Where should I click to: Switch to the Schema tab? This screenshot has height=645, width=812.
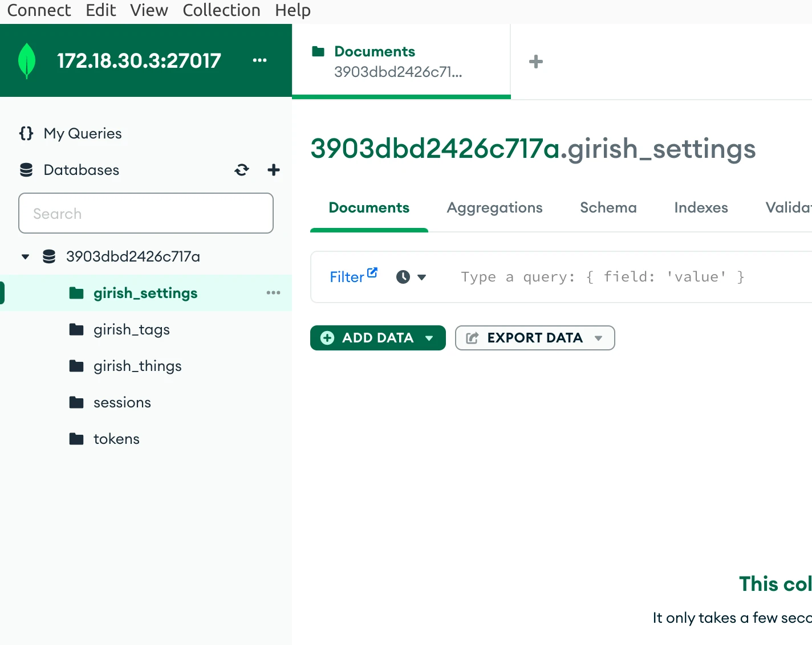tap(608, 207)
